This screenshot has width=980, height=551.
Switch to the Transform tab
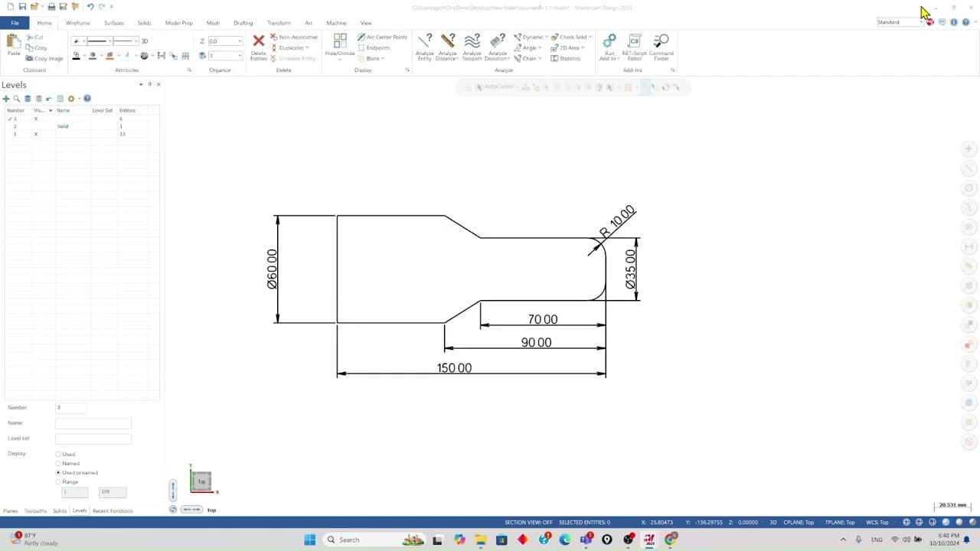pyautogui.click(x=279, y=23)
